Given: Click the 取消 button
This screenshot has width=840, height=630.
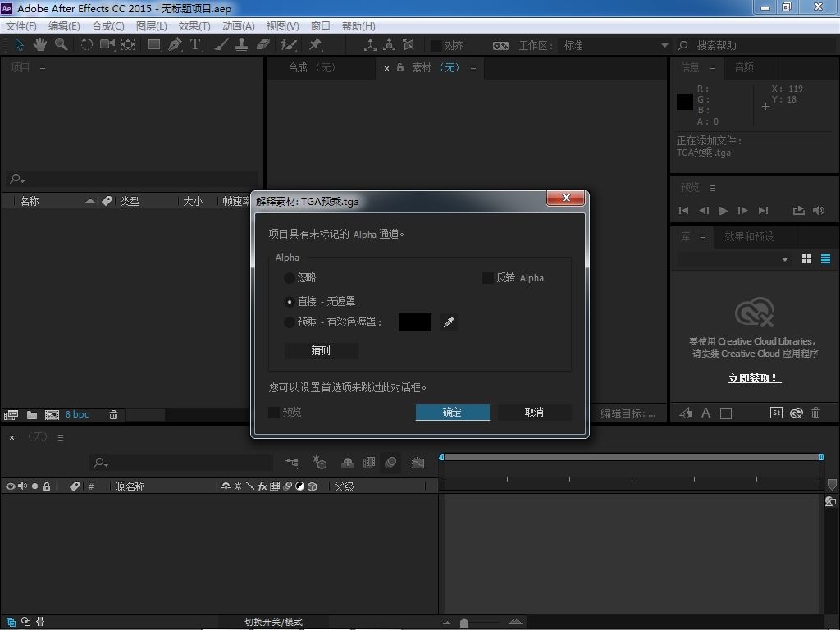Looking at the screenshot, I should coord(534,412).
